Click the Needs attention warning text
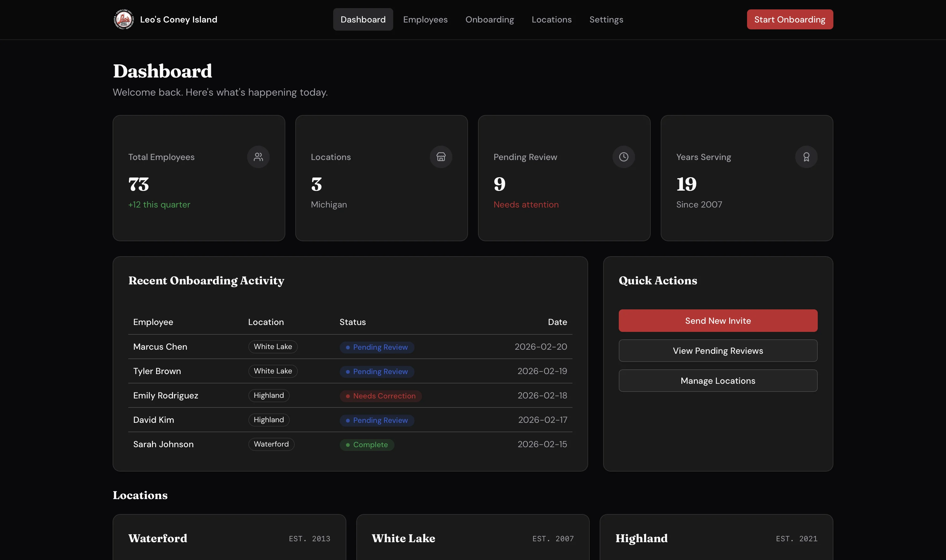This screenshot has width=946, height=560. 526,204
